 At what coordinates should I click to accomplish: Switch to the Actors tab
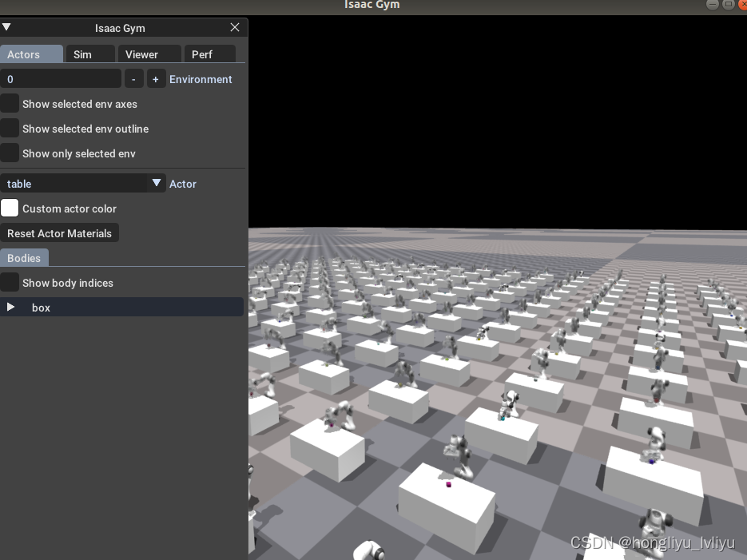click(x=31, y=54)
